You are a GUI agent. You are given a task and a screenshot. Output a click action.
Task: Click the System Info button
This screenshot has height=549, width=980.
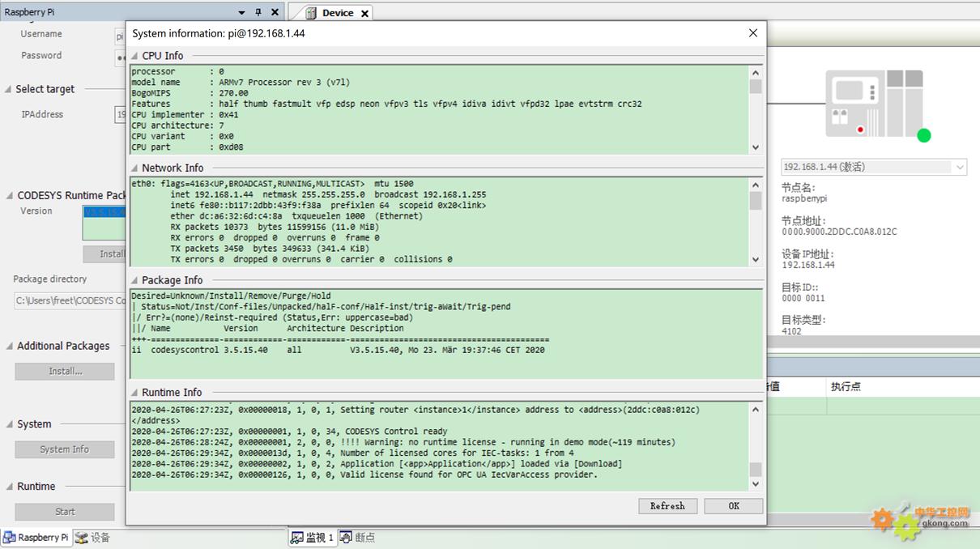pos(65,449)
